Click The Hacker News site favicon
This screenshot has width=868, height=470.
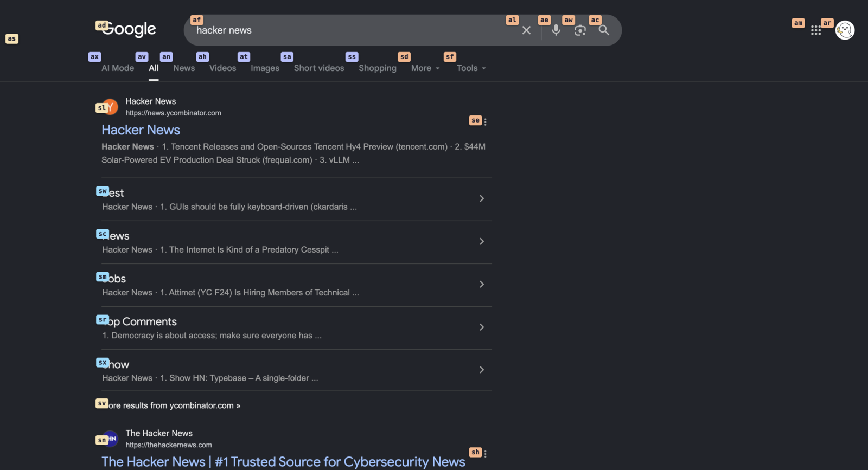tap(110, 439)
